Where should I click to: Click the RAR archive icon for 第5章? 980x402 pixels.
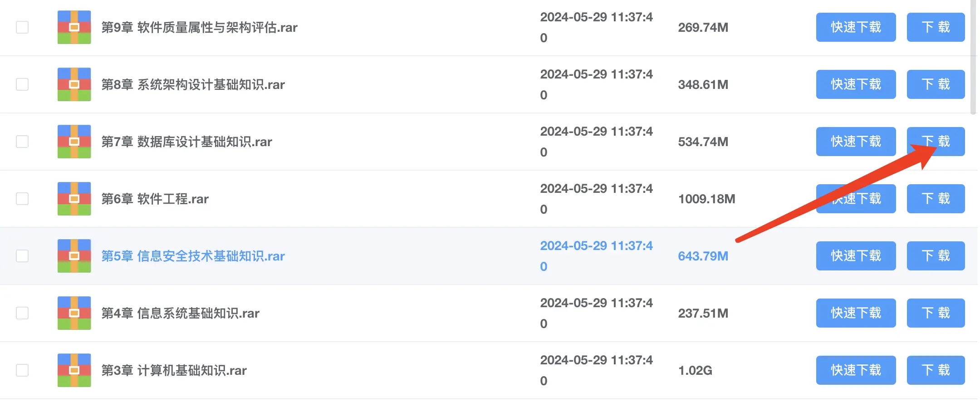(x=74, y=256)
